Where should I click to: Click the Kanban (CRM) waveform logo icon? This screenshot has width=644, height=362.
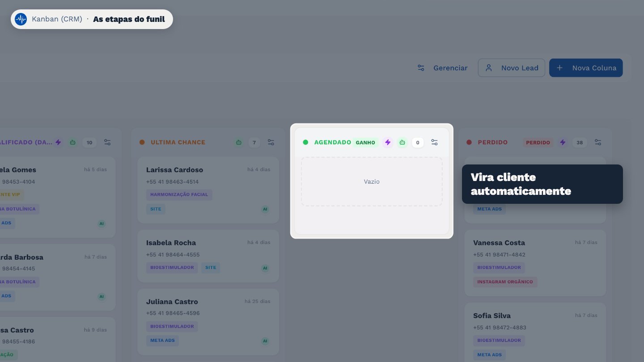(x=21, y=19)
